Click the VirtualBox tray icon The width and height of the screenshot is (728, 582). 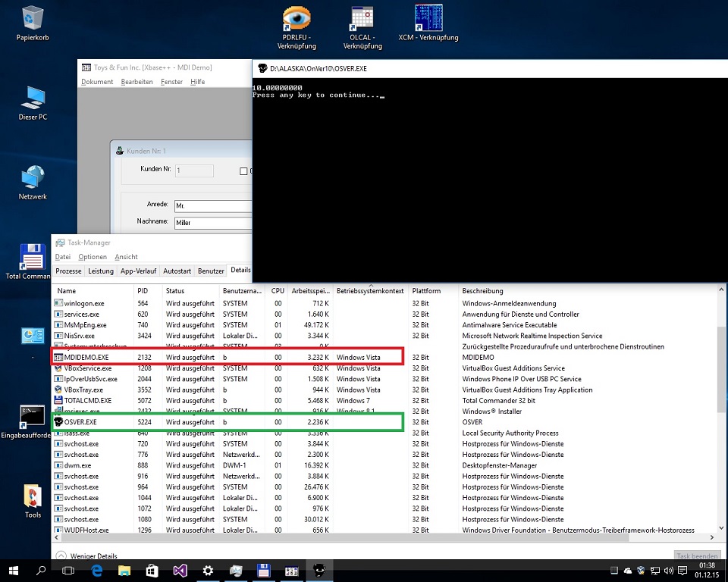pos(642,571)
